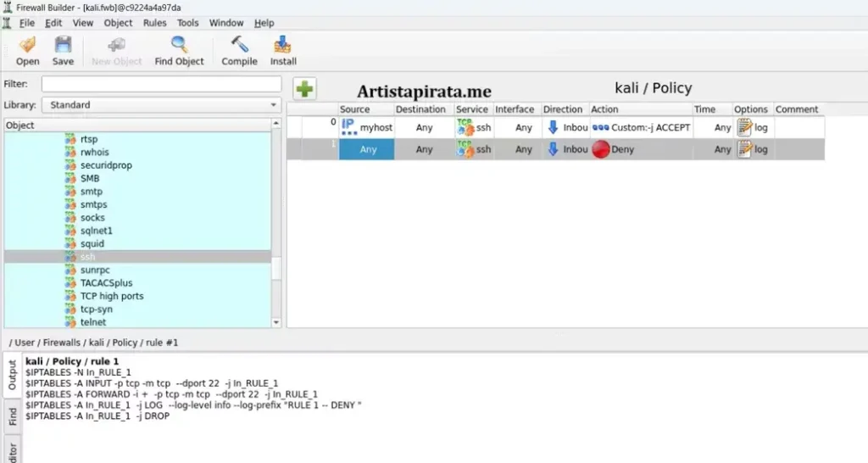The height and width of the screenshot is (463, 868).
Task: Click the icon next to rtsp
Action: pos(70,139)
